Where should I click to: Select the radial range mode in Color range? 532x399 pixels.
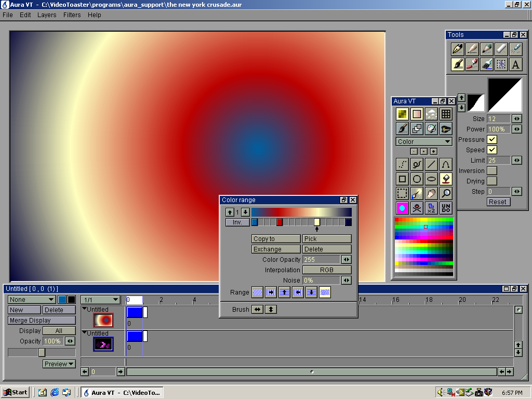tap(325, 292)
